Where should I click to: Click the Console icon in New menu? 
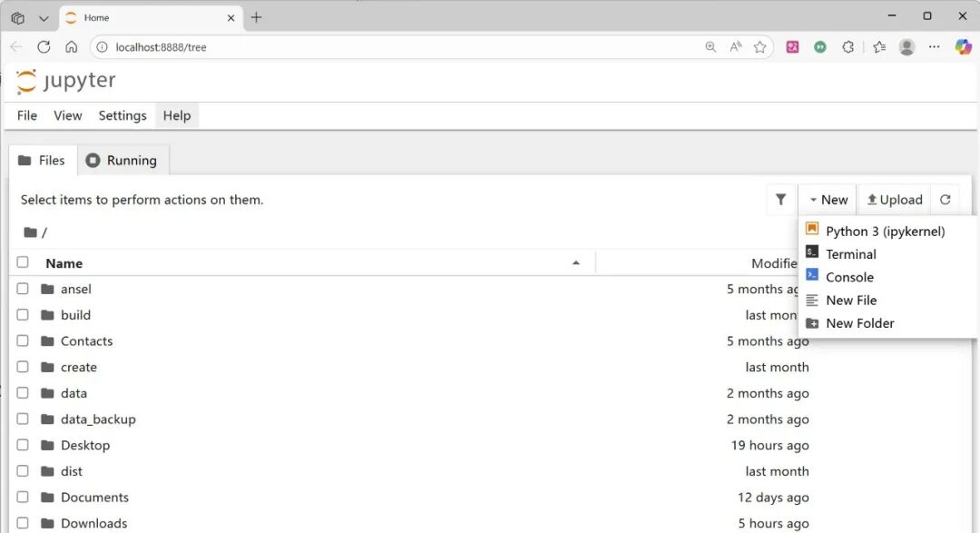[812, 275]
